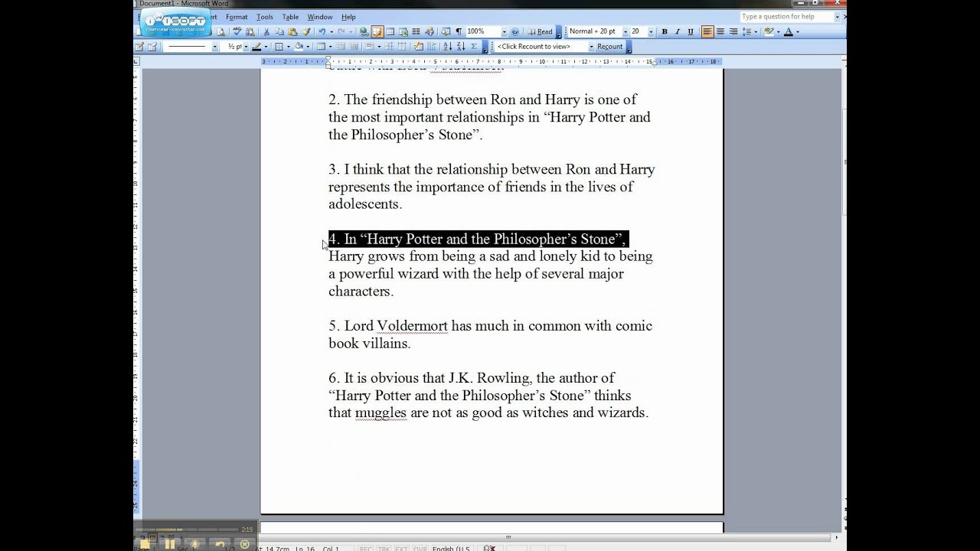
Task: Click the Border Color pen icon
Action: [256, 47]
